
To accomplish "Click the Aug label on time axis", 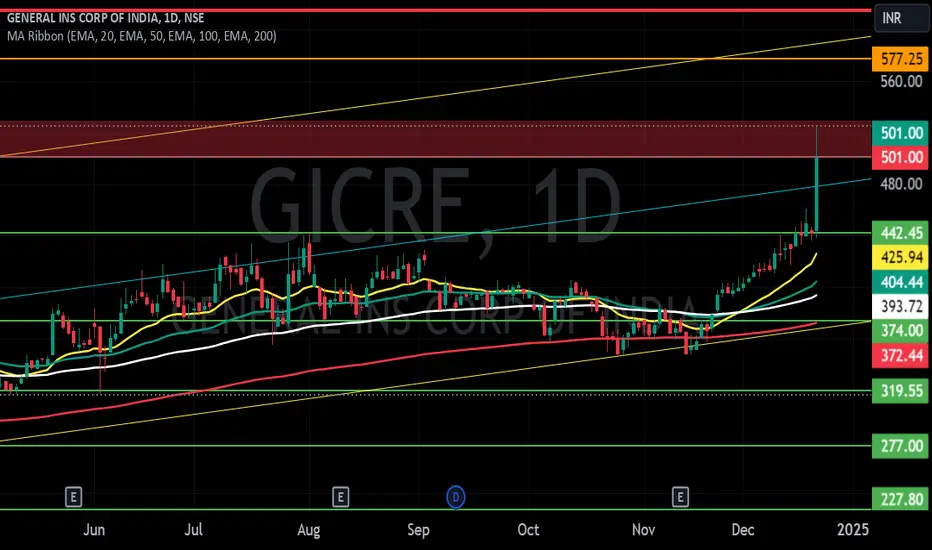I will (x=308, y=529).
